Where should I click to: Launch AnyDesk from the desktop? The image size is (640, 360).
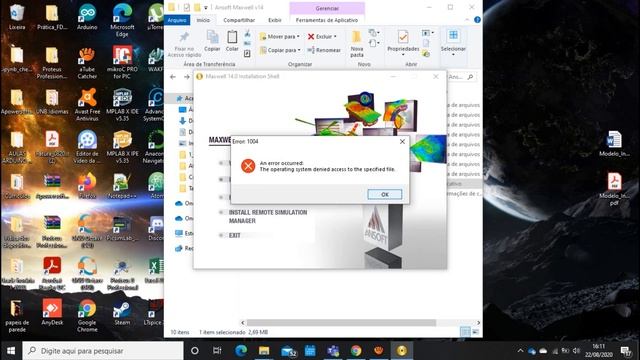(x=52, y=312)
